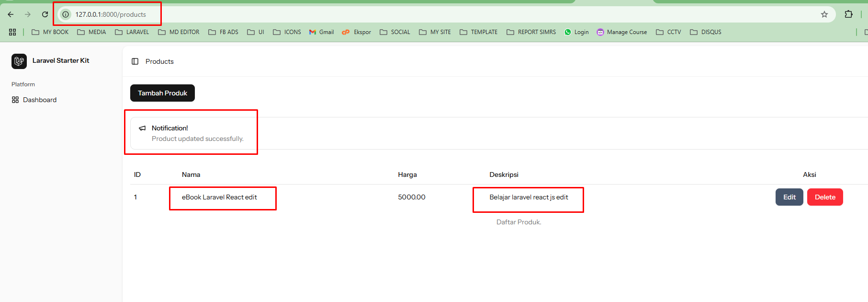This screenshot has height=302, width=868.
Task: Expand the MY BOOK bookmark folder
Action: click(50, 32)
